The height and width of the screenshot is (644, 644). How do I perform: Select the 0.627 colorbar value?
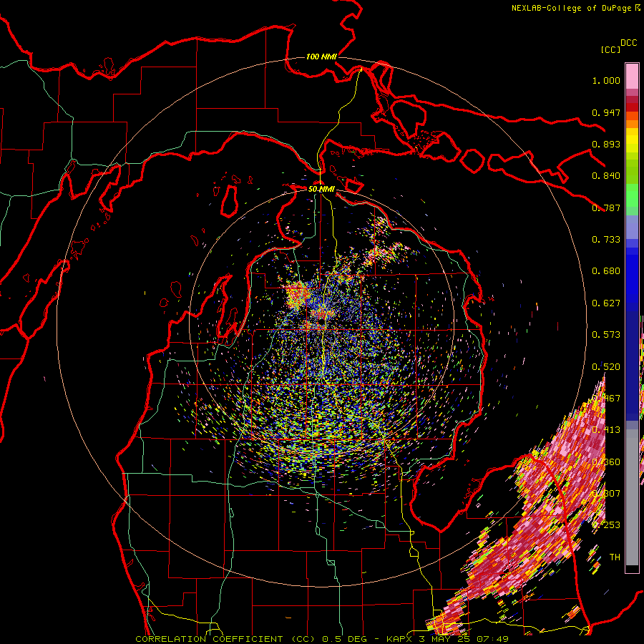tap(606, 303)
